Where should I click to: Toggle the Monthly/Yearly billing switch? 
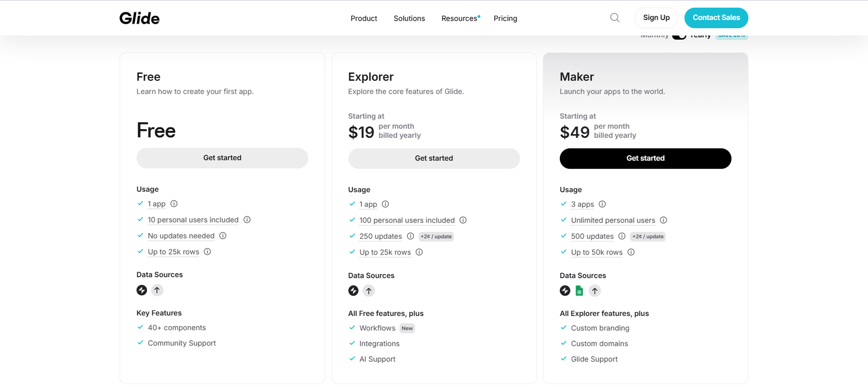pyautogui.click(x=679, y=36)
